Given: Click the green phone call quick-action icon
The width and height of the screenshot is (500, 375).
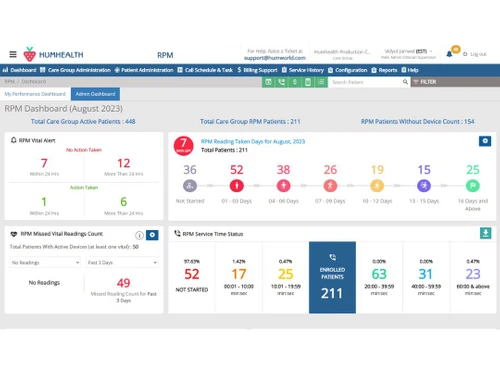Looking at the screenshot, I should point(282,82).
